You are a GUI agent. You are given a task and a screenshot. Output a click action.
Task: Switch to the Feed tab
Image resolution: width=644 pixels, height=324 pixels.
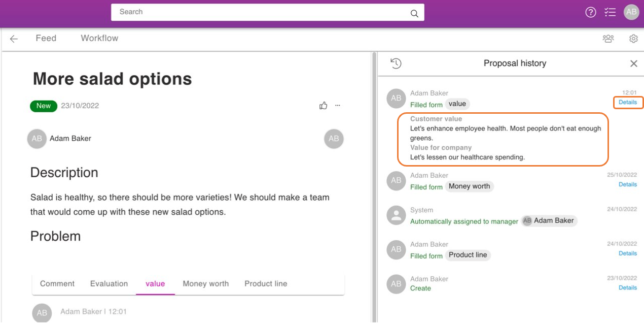[x=46, y=38]
